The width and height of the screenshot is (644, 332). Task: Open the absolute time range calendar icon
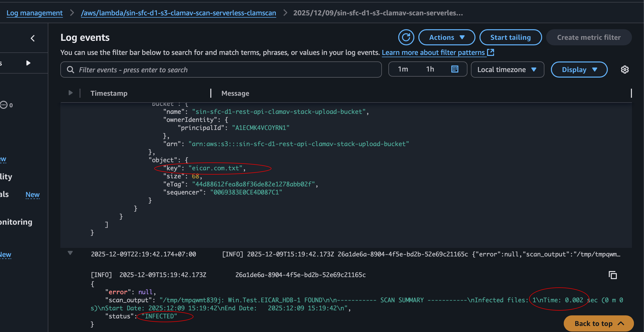pos(455,69)
